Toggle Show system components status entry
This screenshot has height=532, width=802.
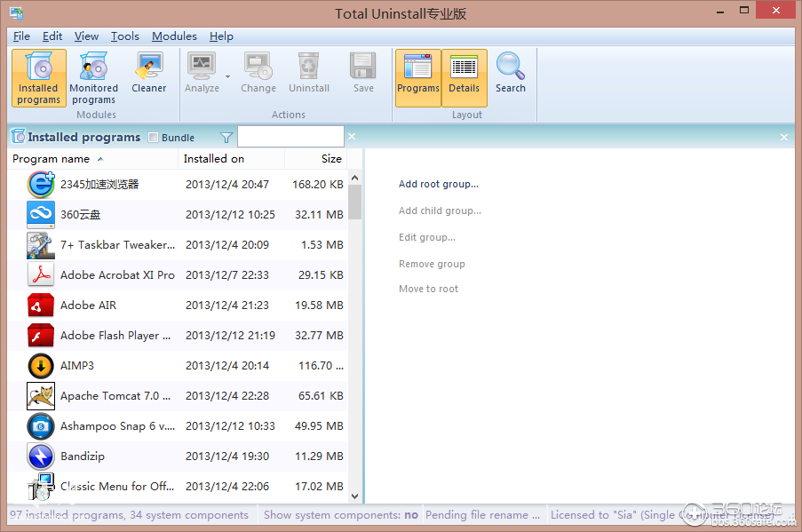[x=341, y=515]
